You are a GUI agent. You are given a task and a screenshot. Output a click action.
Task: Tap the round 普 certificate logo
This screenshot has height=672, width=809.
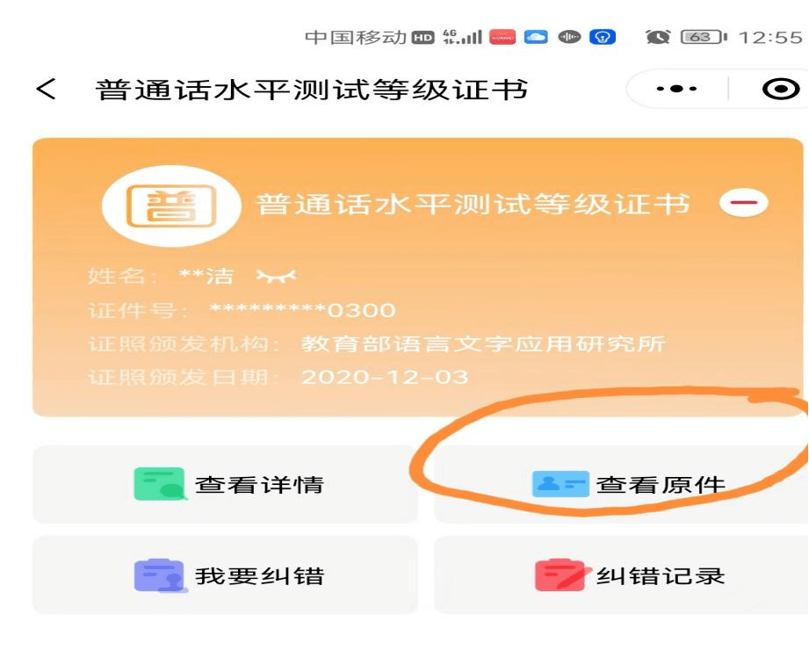172,206
